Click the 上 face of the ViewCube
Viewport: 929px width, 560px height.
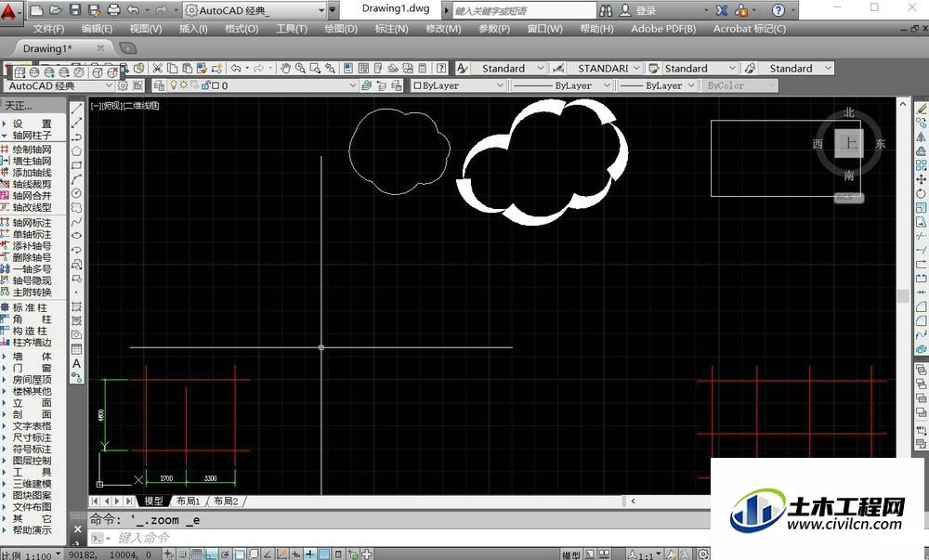pos(849,143)
